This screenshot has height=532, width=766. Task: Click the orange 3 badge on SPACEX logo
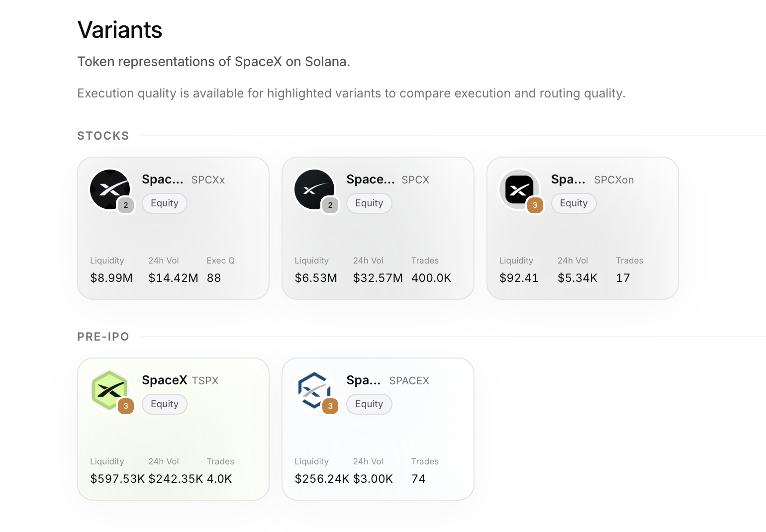coord(330,406)
